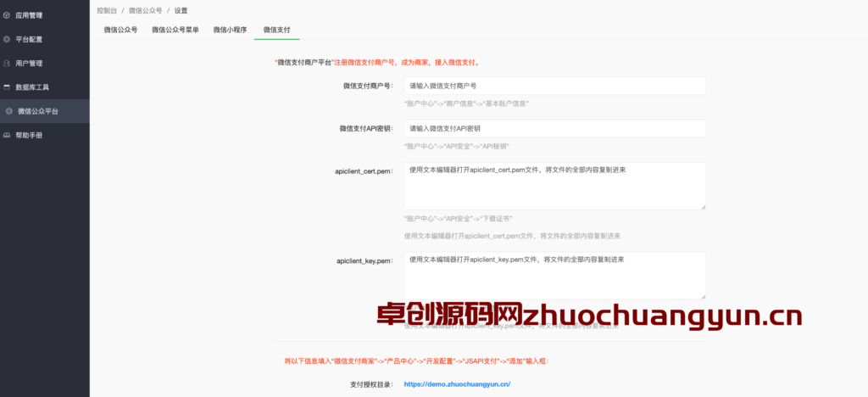The image size is (868, 397).
Task: Open the https://demo.zhuochuangyun.cn/ payment directory link
Action: click(457, 383)
